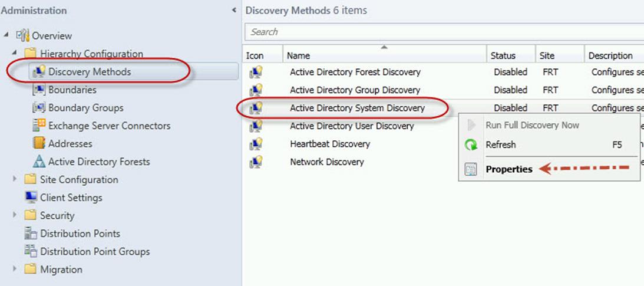
Task: Click the Active Directory User Discovery row icon
Action: (256, 126)
